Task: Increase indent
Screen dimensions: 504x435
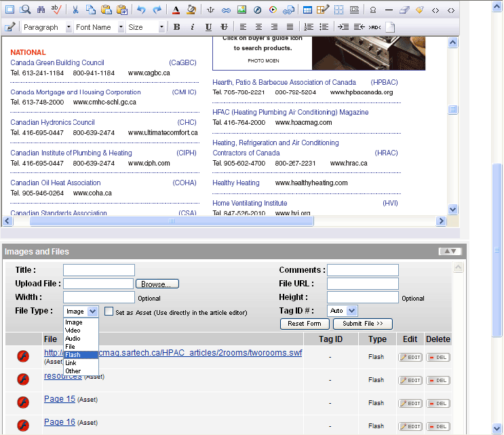Action: click(343, 27)
